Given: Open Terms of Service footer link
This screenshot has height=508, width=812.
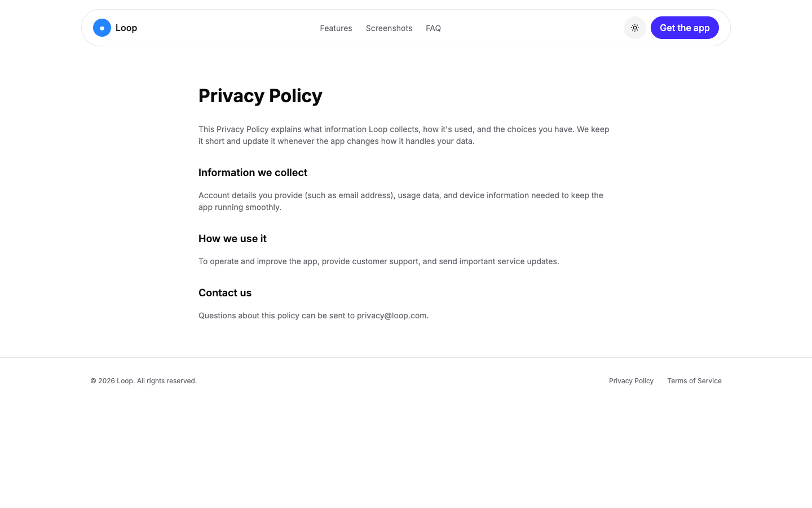Looking at the screenshot, I should pos(694,381).
